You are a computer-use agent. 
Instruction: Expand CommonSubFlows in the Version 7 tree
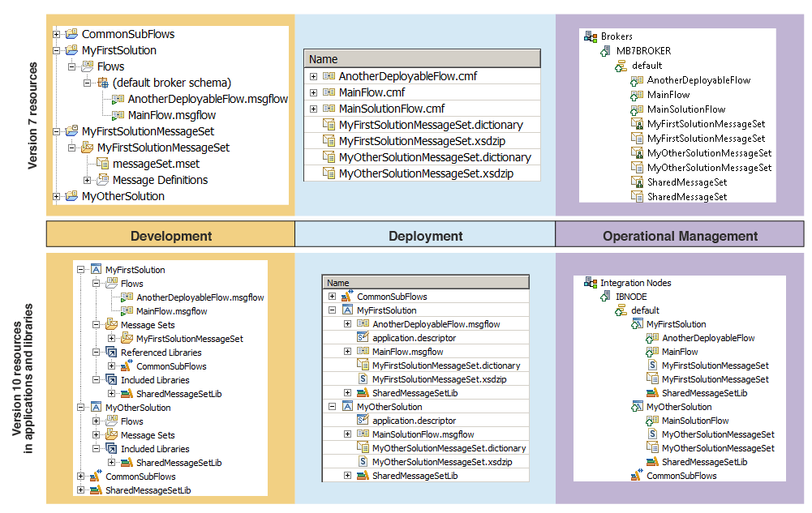coord(56,34)
